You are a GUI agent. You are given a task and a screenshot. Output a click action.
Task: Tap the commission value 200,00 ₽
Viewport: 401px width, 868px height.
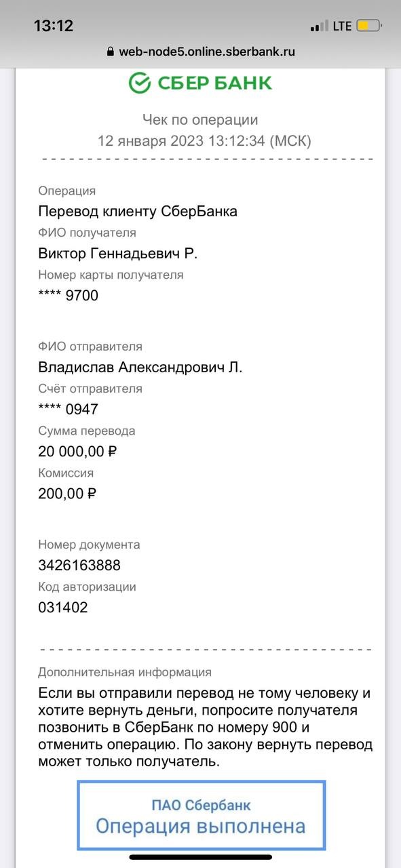pos(67,493)
